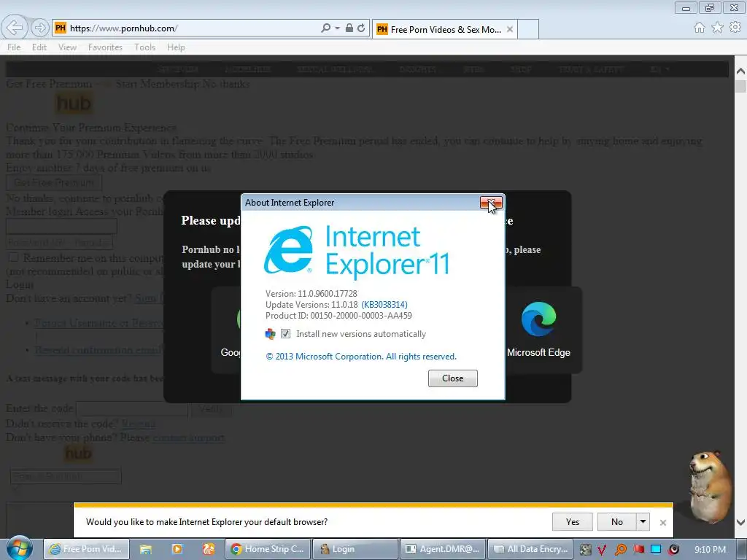
Task: Click the blue monitor tray icon
Action: coord(656,550)
